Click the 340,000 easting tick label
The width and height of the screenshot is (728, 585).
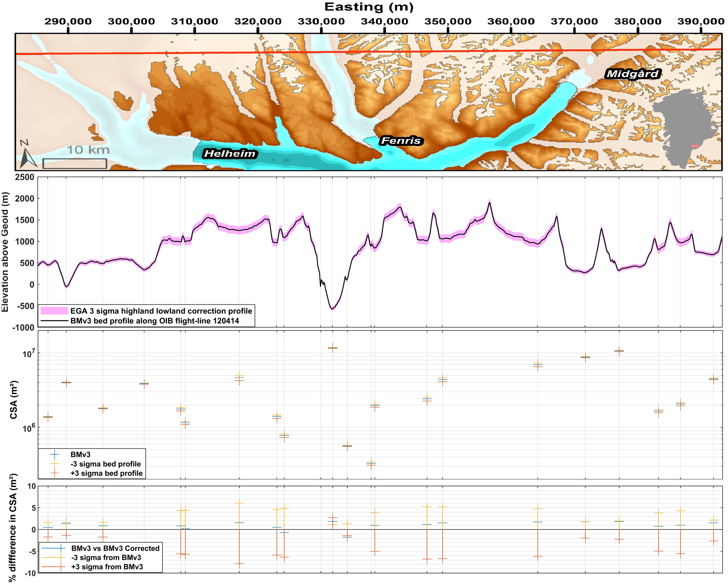(x=384, y=22)
